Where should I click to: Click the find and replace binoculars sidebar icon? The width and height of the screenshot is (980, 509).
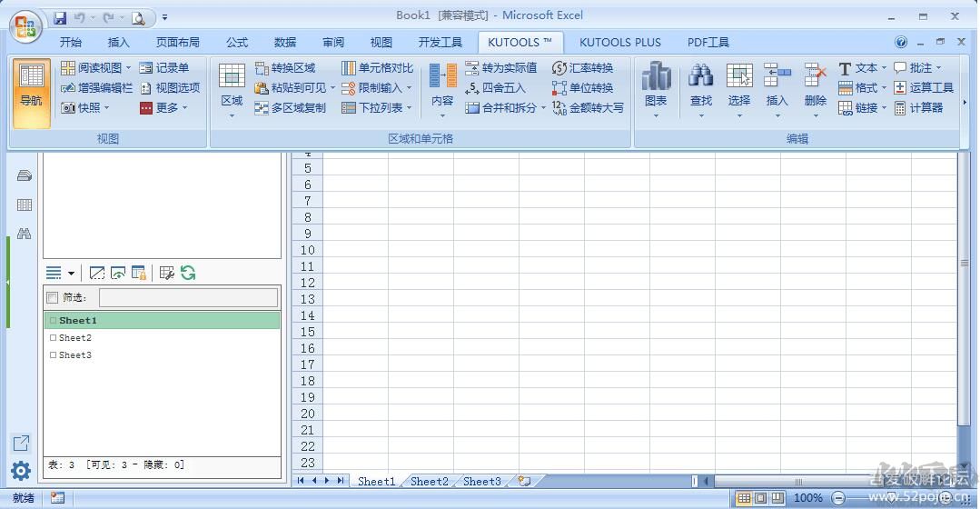point(25,234)
